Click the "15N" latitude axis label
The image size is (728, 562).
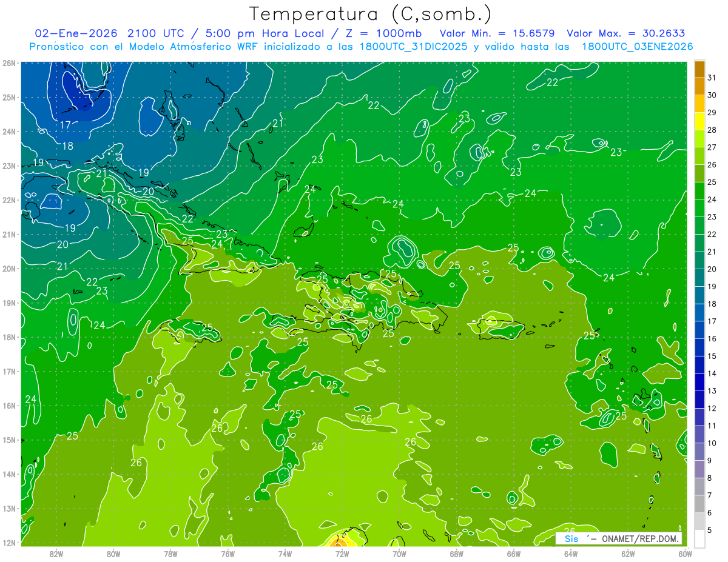[x=8, y=440]
